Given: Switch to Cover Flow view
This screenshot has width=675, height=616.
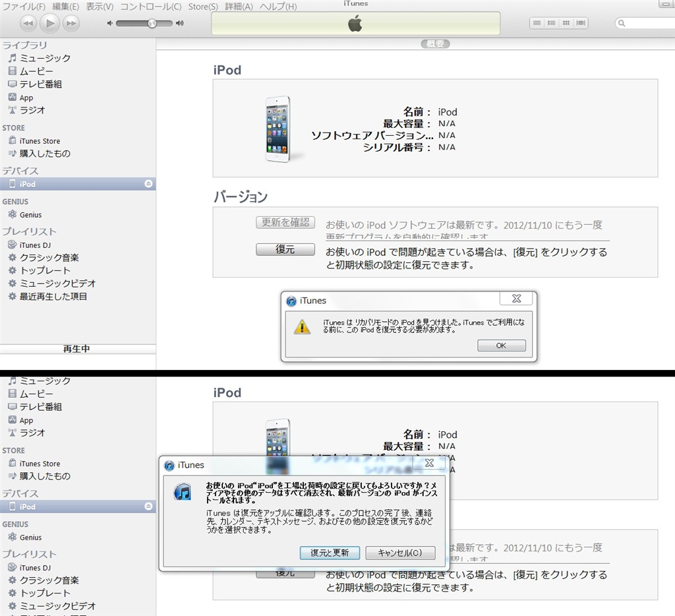Looking at the screenshot, I should (x=581, y=23).
